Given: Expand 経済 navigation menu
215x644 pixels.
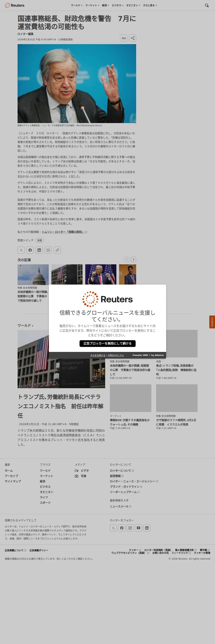Looking at the screenshot, I should pyautogui.click(x=106, y=5).
